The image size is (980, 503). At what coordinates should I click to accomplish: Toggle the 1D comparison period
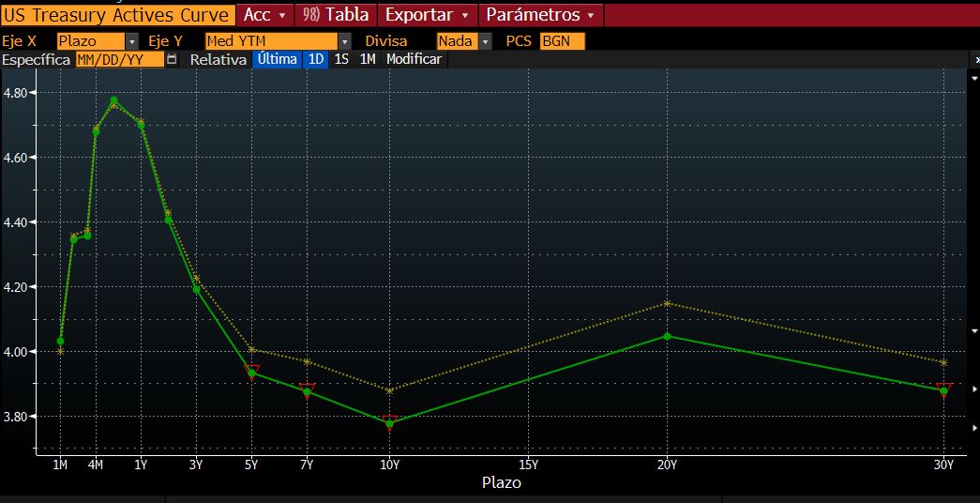[316, 59]
